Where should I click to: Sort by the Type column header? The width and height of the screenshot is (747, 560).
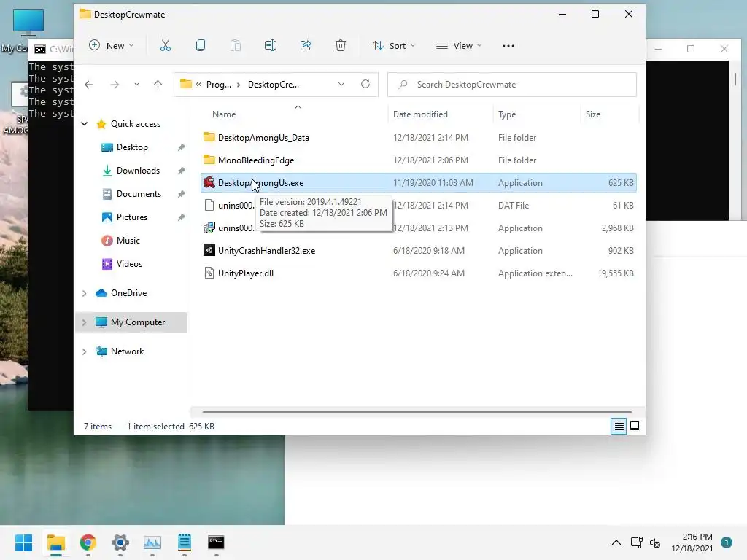tap(507, 114)
